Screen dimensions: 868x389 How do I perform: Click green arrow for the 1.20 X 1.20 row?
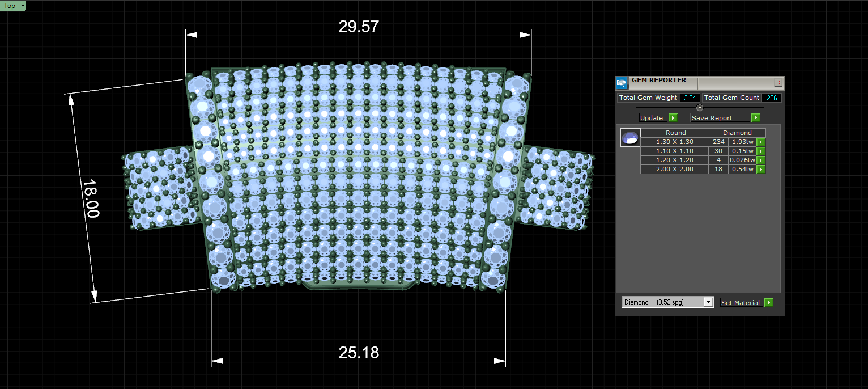(761, 160)
